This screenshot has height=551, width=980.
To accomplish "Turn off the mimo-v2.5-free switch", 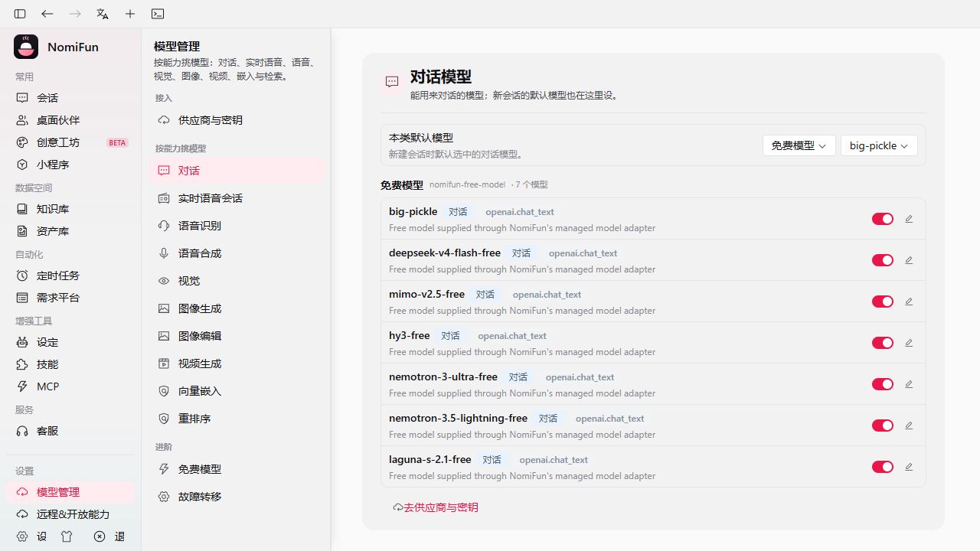I will click(x=883, y=302).
